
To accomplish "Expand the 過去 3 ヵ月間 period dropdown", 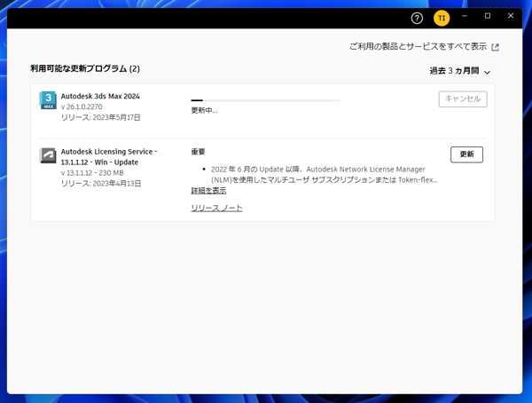I will (459, 71).
